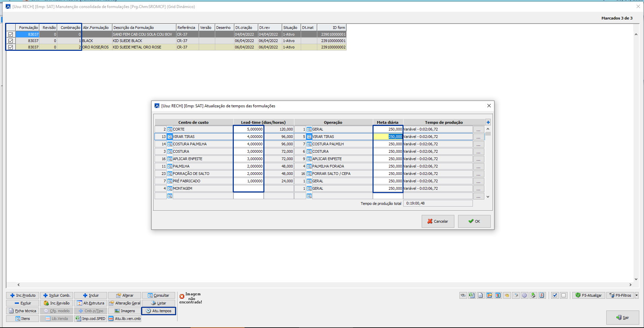The height and width of the screenshot is (328, 644).
Task: Open cost center lookup for CORTE row
Action: tap(170, 129)
